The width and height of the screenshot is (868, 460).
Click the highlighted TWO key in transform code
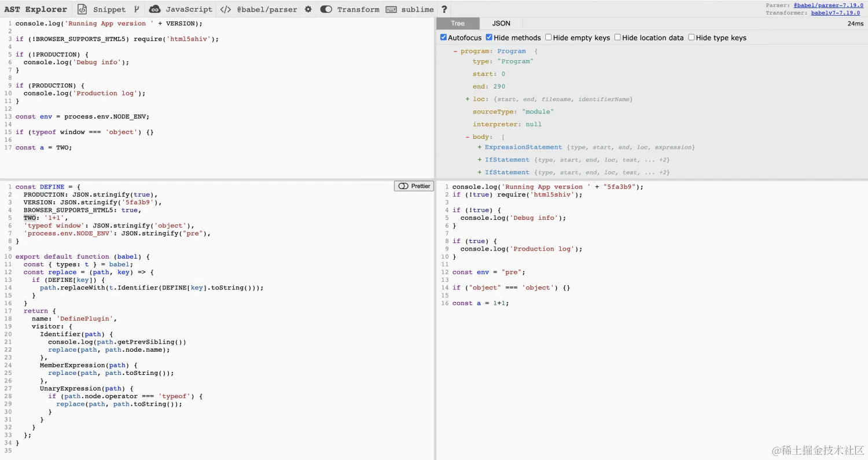coord(30,218)
